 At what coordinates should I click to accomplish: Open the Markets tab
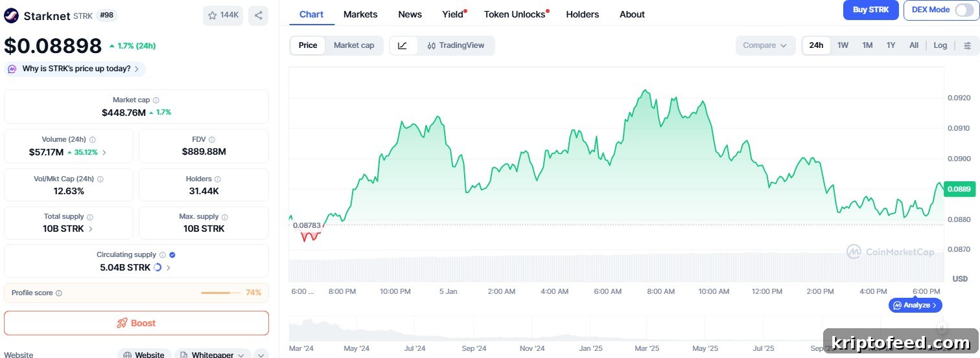(360, 14)
